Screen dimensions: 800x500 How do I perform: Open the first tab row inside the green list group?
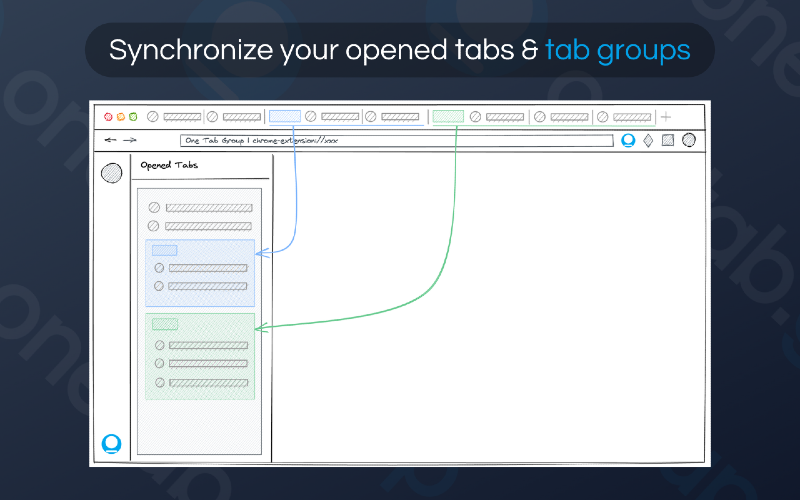click(202, 345)
